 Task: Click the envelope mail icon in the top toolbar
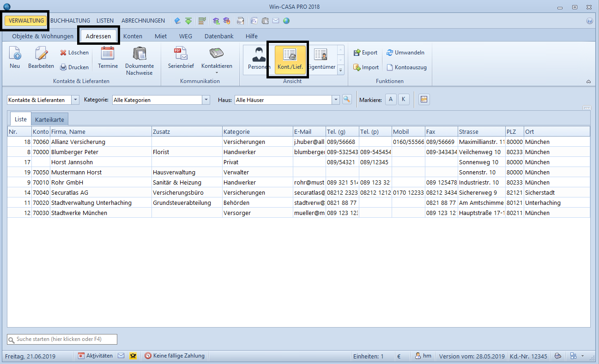(276, 21)
